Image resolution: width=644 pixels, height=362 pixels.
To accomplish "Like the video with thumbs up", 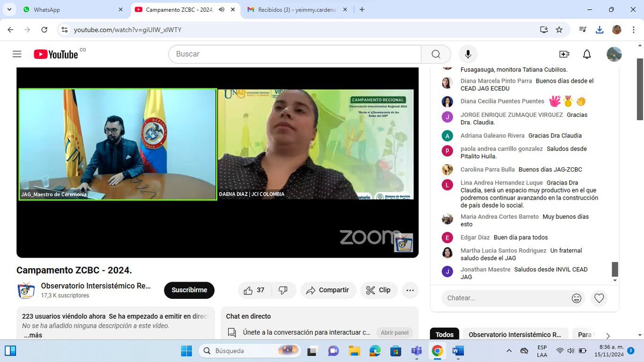I will tap(254, 290).
